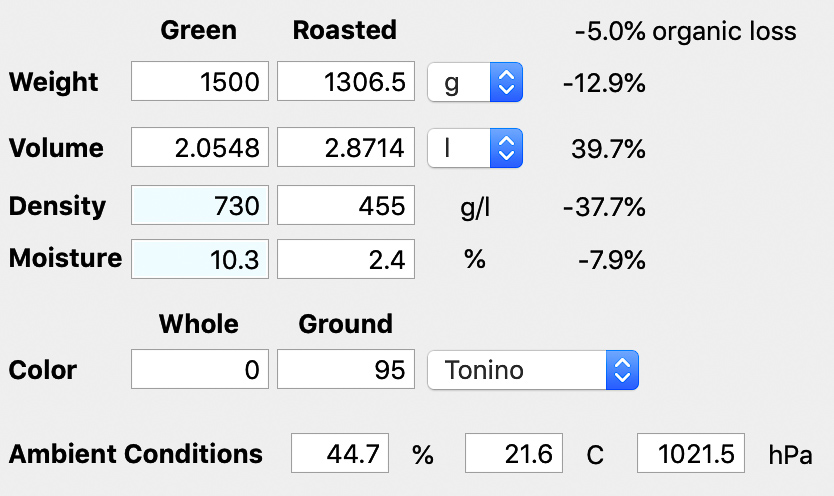The image size is (834, 496).
Task: Select the roasted volume field 2.8714
Action: pyautogui.click(x=346, y=147)
